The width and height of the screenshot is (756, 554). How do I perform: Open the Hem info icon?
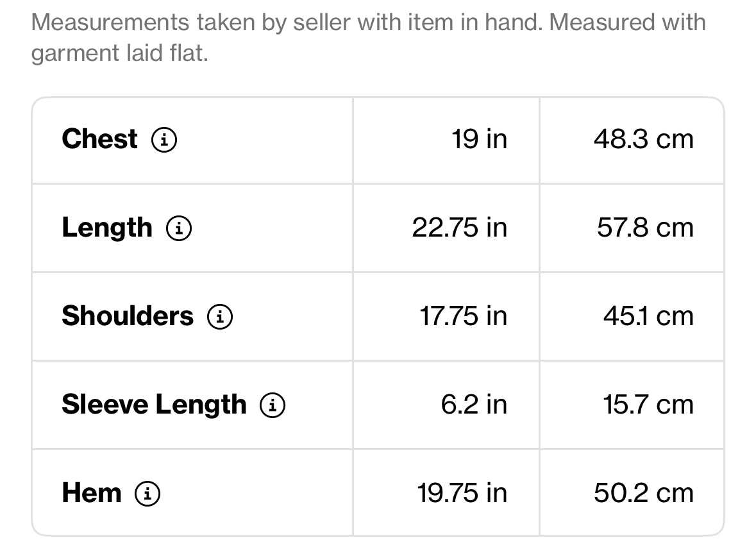tap(147, 494)
